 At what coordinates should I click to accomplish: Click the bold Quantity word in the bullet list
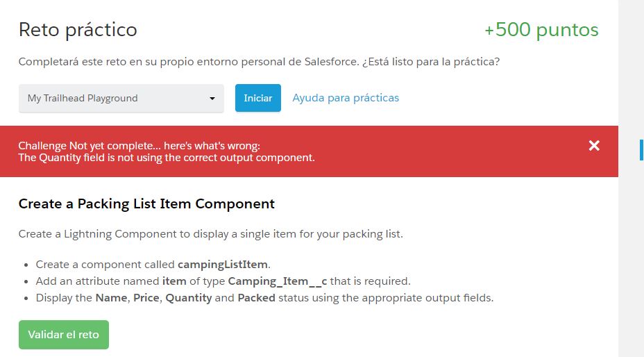tap(188, 298)
